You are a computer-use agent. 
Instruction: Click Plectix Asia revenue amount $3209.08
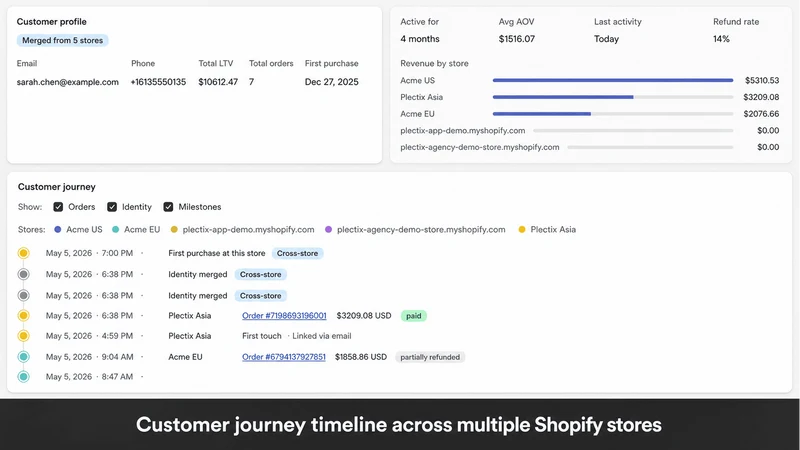(x=761, y=97)
